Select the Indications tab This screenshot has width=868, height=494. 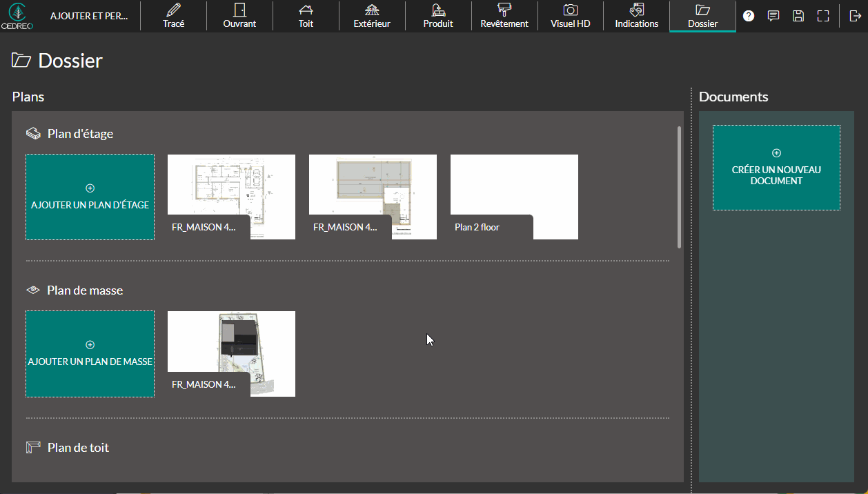(636, 16)
